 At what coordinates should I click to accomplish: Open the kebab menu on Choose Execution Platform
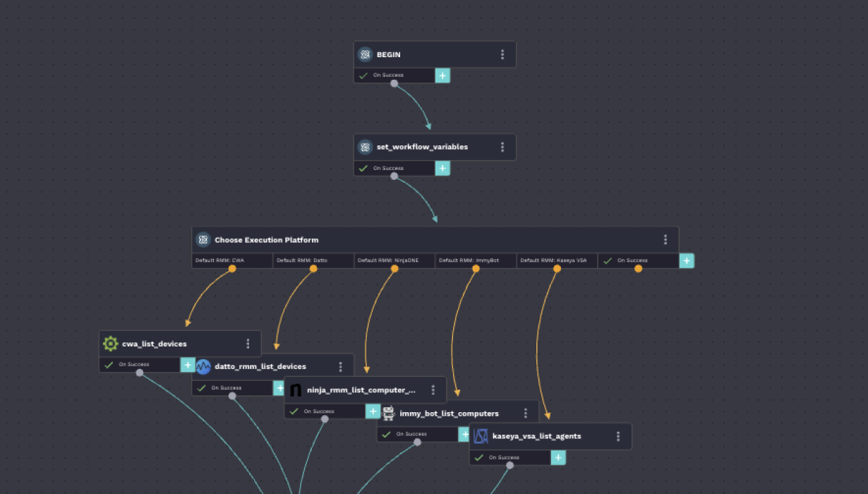click(665, 239)
